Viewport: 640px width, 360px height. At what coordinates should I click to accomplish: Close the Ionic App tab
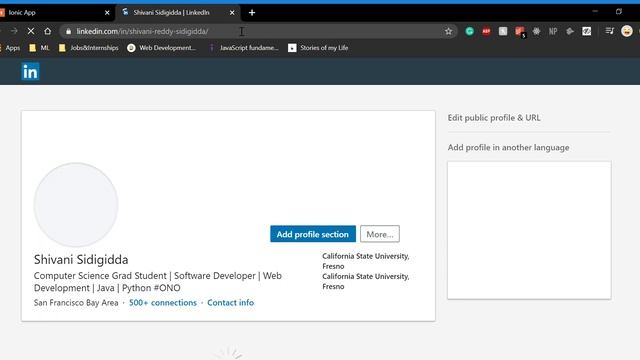pos(107,13)
